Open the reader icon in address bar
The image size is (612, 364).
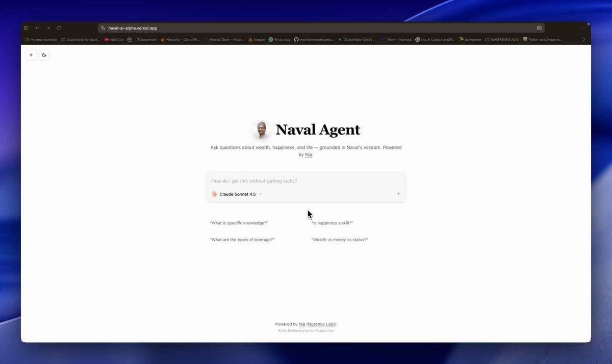(539, 28)
